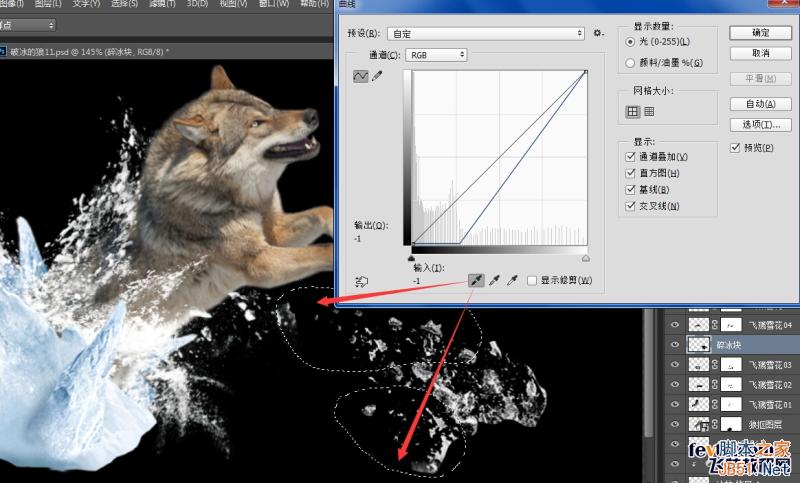Uncheck the 基线 checkbox
Image resolution: width=800 pixels, height=483 pixels.
point(630,190)
